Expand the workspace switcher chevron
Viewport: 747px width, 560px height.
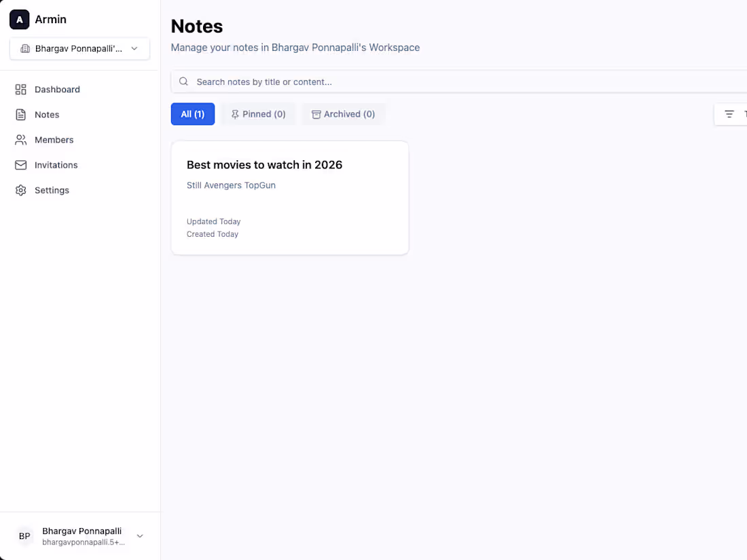[134, 48]
